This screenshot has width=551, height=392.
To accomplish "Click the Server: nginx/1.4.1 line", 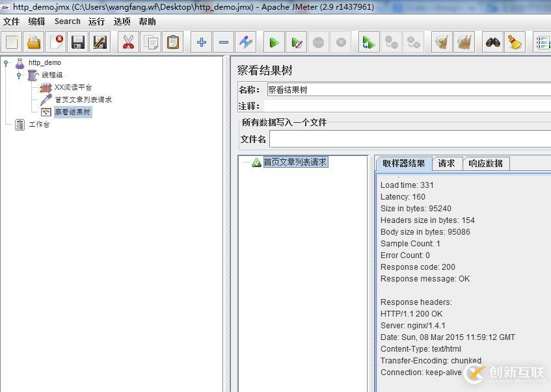I will tap(413, 325).
